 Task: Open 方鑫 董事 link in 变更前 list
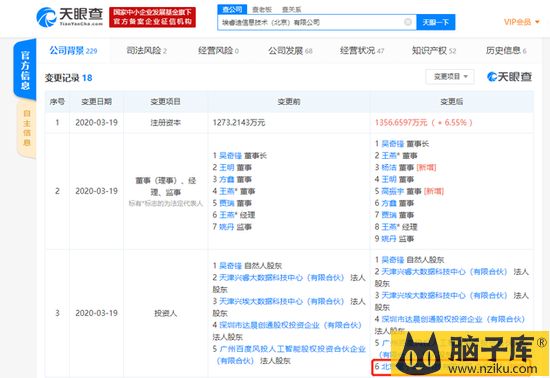(227, 180)
